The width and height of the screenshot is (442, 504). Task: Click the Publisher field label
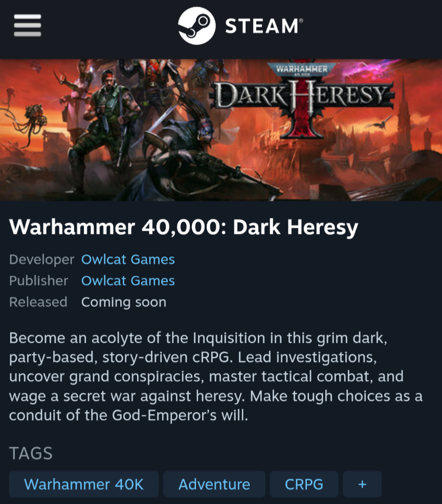click(38, 280)
